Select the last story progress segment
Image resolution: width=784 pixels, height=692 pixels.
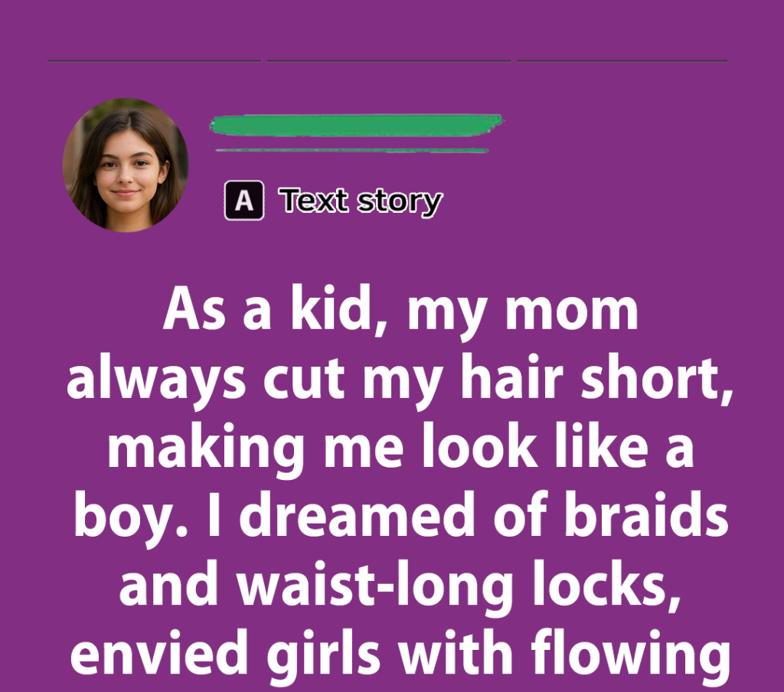pyautogui.click(x=622, y=60)
